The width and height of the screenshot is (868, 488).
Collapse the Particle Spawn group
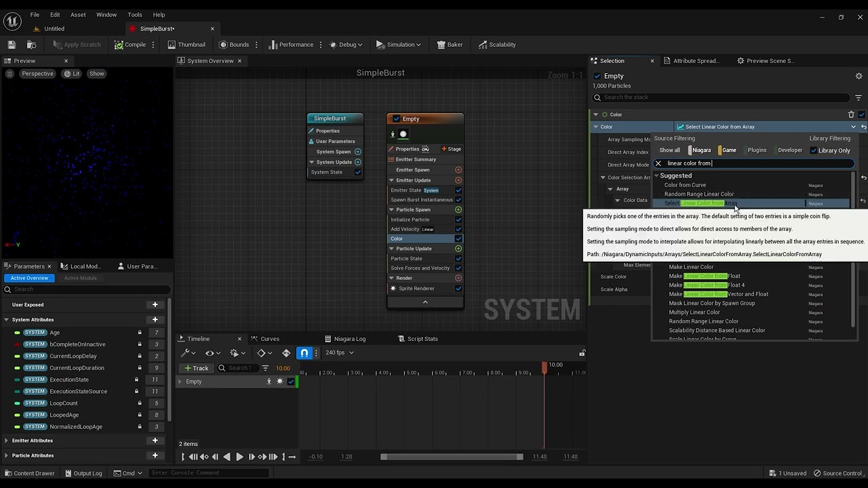coord(391,209)
